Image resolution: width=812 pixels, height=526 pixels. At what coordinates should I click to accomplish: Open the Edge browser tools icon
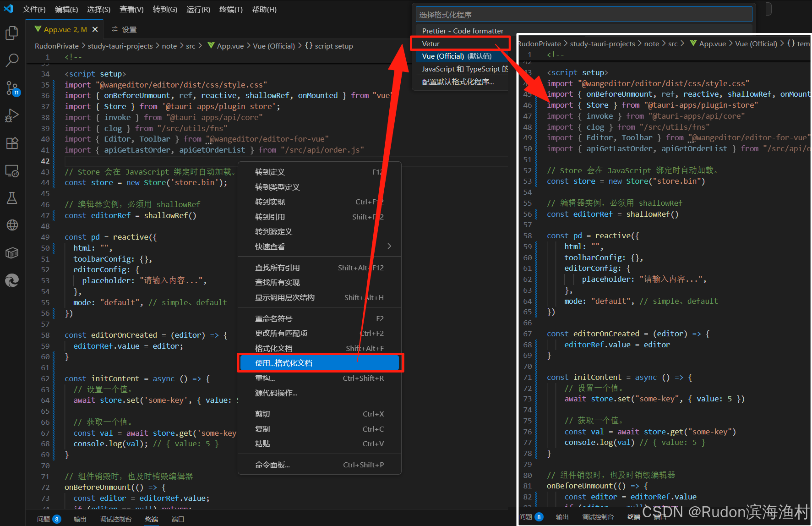(x=12, y=280)
